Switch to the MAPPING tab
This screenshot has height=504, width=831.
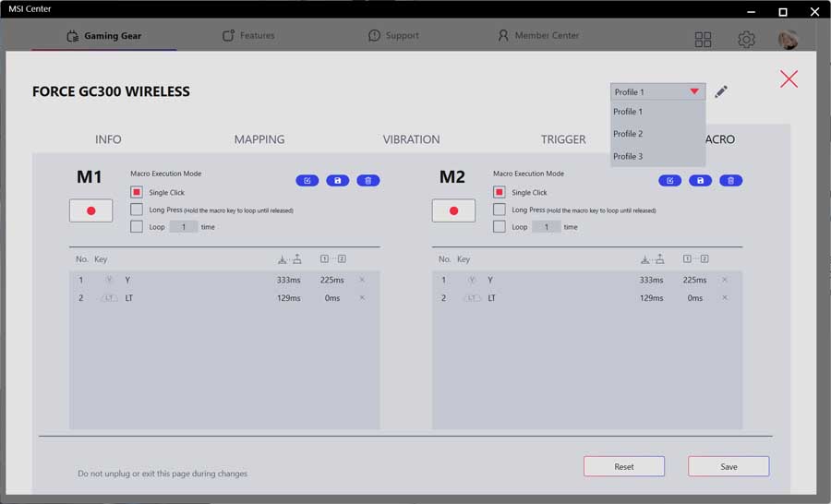259,139
